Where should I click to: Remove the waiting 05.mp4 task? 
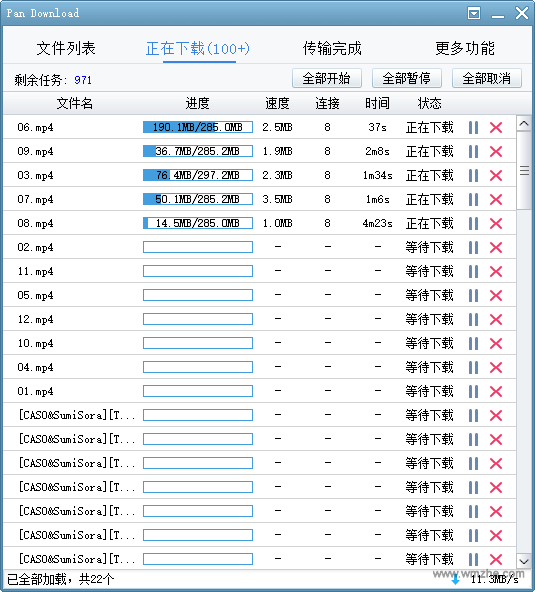[496, 296]
